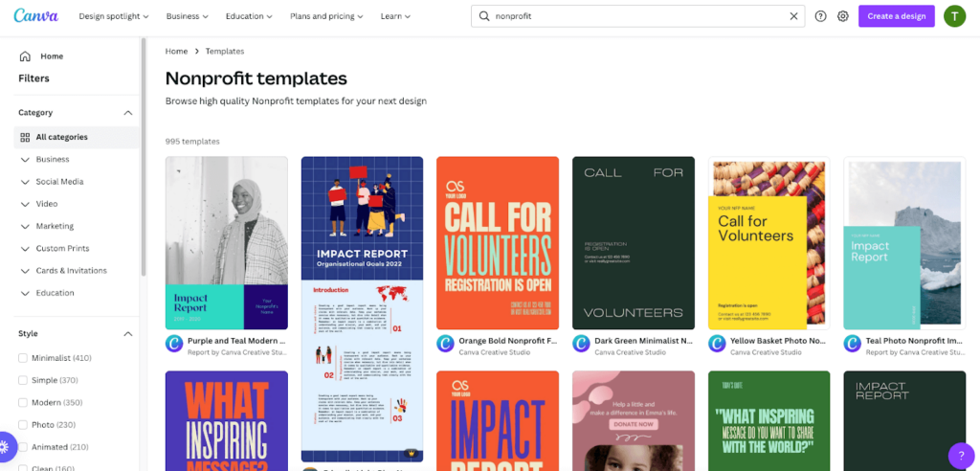Click the creator badge of Dark Green Minimalist
Viewport: 980px width, 471px height.
coord(581,343)
